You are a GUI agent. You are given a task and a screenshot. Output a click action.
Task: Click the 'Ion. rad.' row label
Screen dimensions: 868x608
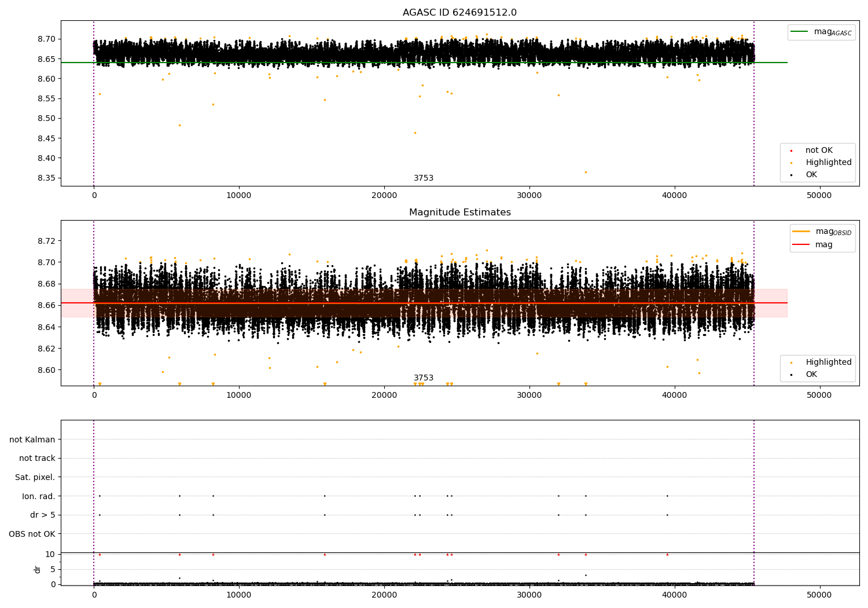coord(39,496)
